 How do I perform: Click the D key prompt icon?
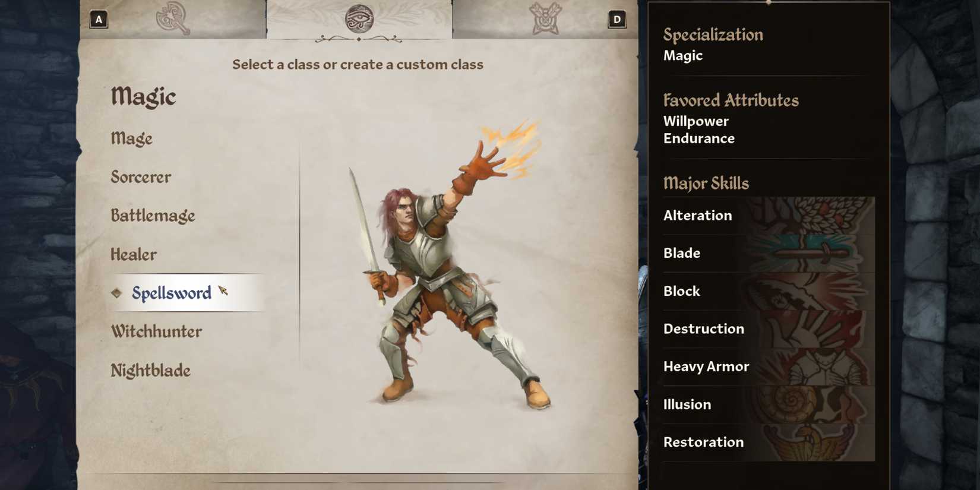tap(617, 20)
